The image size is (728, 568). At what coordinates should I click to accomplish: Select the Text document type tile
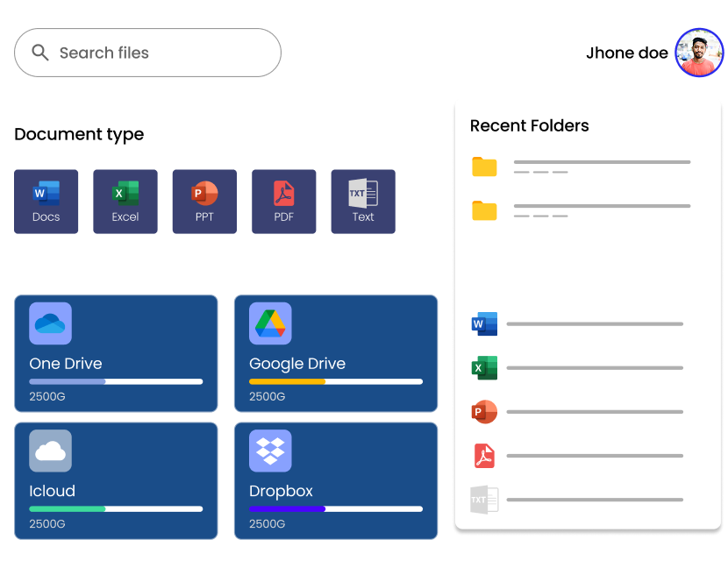[x=363, y=202]
